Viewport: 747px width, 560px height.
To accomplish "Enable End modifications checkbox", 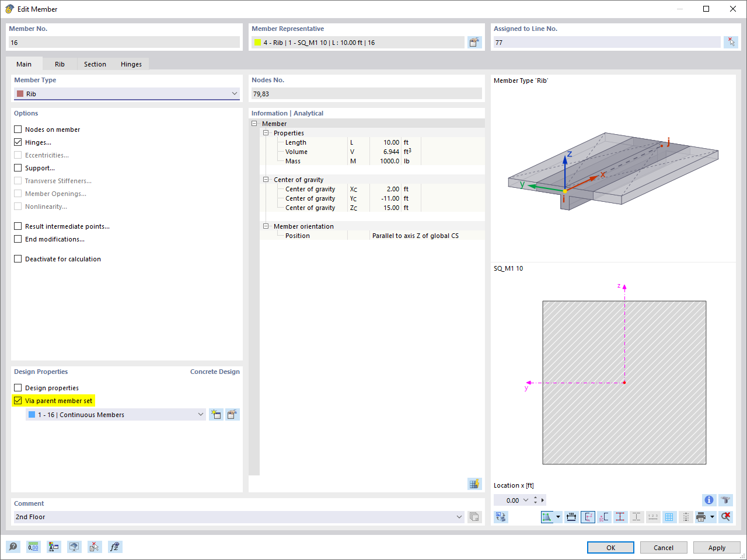I will click(x=18, y=239).
